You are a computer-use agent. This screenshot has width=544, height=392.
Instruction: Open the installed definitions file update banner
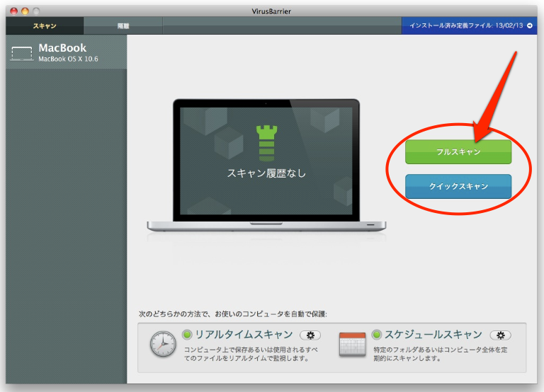pyautogui.click(x=469, y=25)
